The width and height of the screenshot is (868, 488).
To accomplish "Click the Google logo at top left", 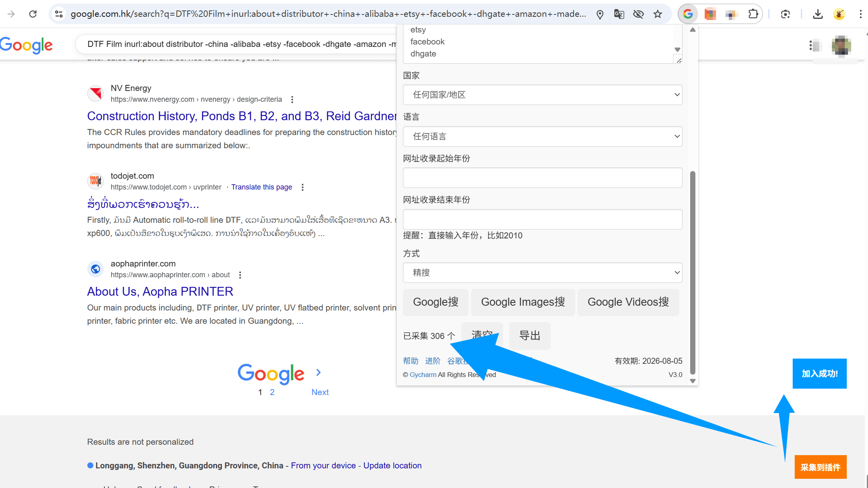I will [x=26, y=45].
